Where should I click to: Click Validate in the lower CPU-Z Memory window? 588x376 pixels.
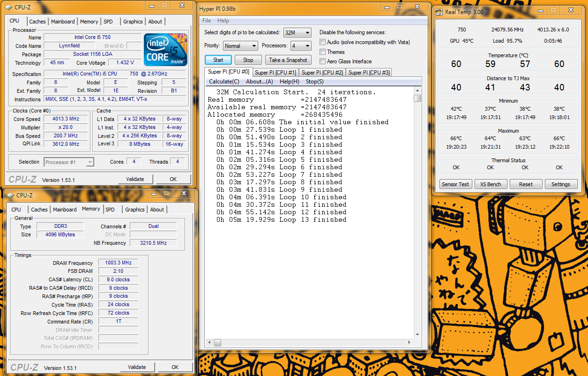pyautogui.click(x=137, y=367)
